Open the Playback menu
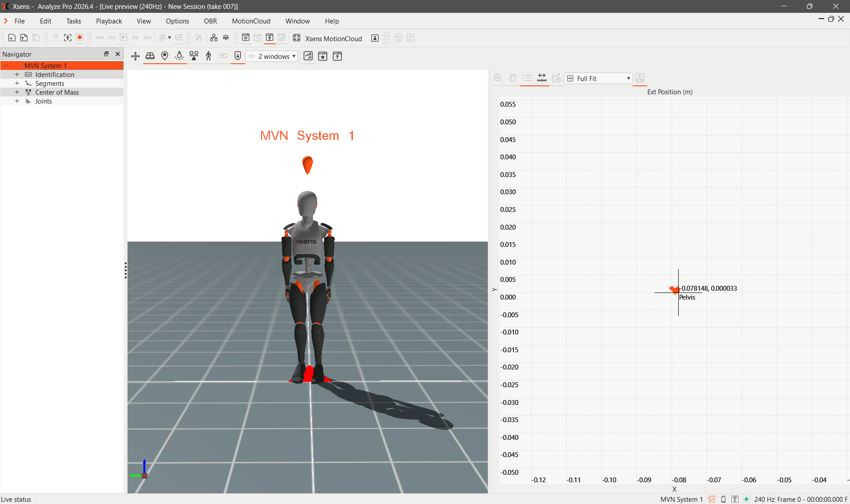Screen dimensions: 850x504 109,21
